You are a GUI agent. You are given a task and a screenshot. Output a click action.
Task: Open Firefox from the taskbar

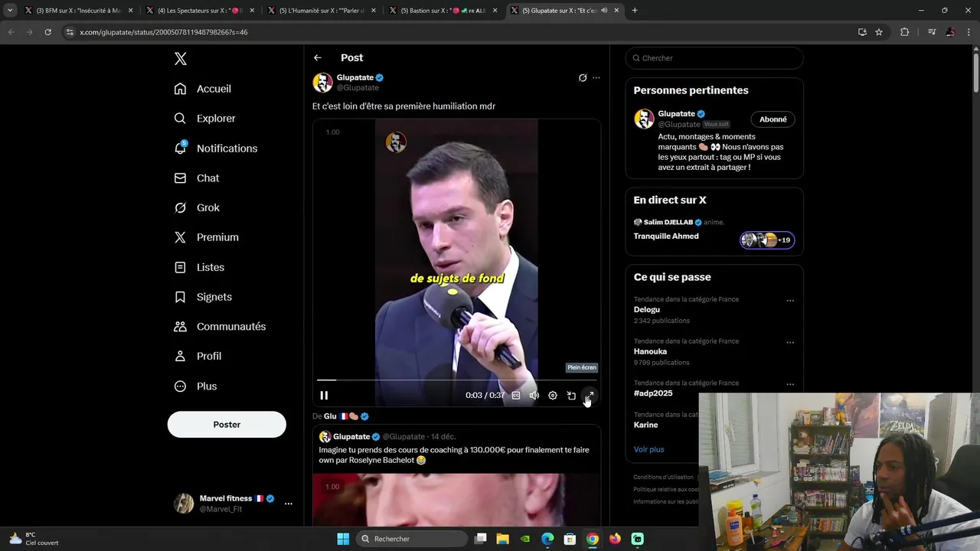pyautogui.click(x=615, y=539)
